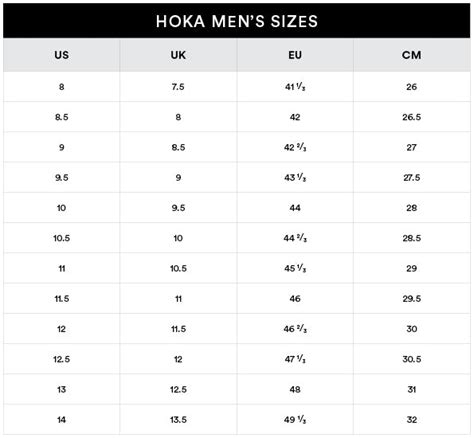Click UK size 7.5 cell
The height and width of the screenshot is (438, 474).
click(178, 87)
